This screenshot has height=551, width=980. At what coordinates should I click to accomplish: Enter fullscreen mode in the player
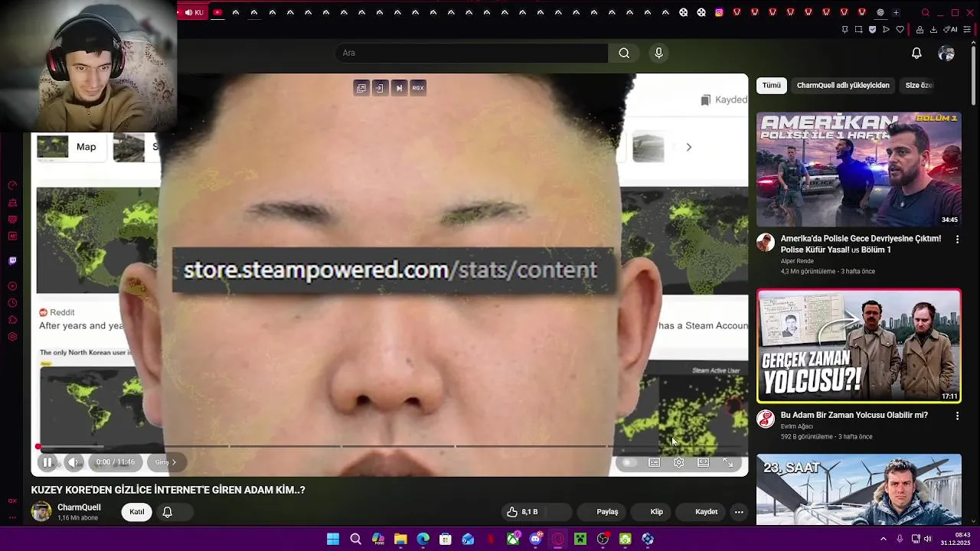pos(728,462)
